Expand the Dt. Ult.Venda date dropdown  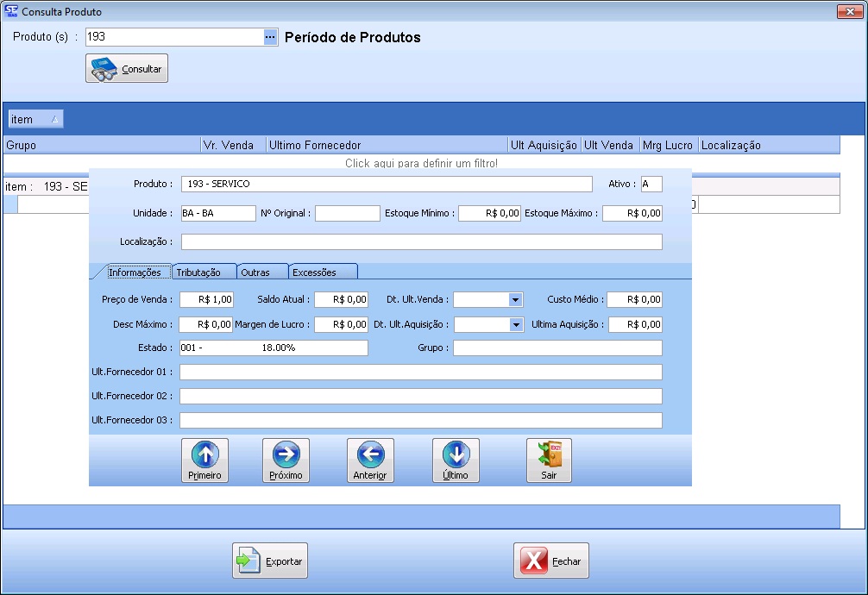(516, 300)
